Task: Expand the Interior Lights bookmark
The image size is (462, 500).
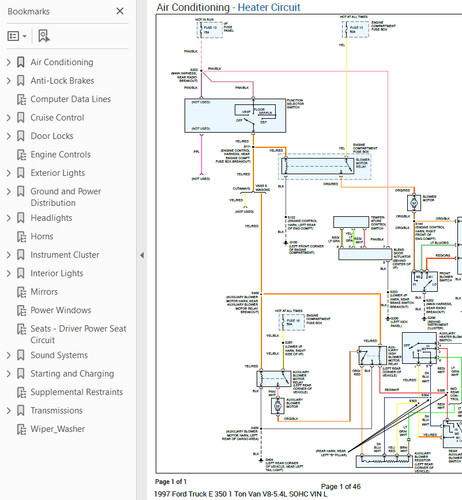Action: [9, 273]
